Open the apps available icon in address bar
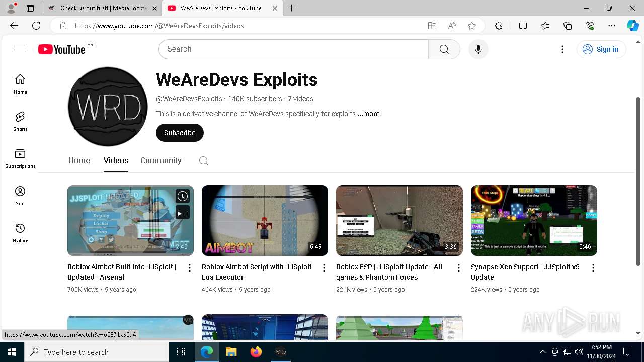Image resolution: width=644 pixels, height=362 pixels. (432, 26)
